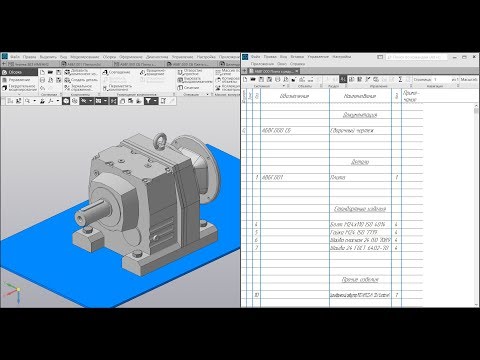Activate the Coincidence mate tool
Image resolution: width=480 pixels, height=360 pixels.
(116, 72)
